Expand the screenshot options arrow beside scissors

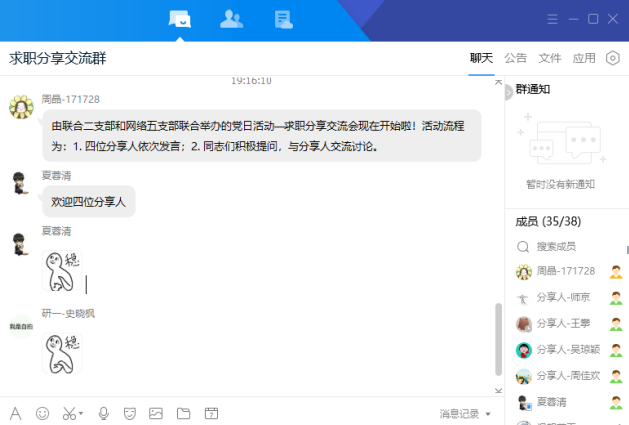click(x=81, y=413)
